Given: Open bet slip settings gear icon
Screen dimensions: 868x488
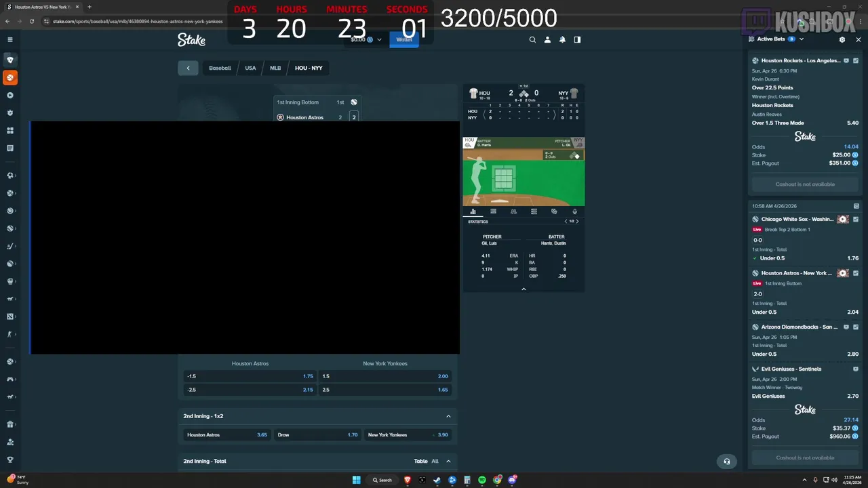Looking at the screenshot, I should click(x=842, y=39).
